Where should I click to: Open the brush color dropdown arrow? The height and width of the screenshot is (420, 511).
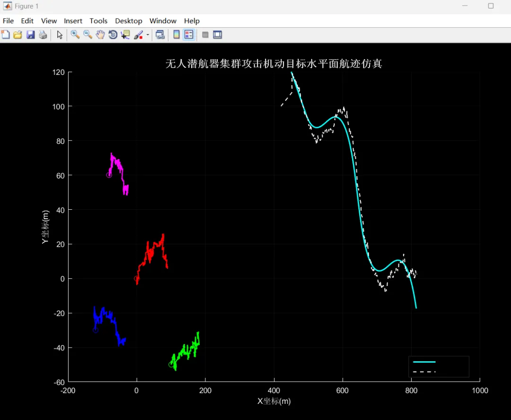pyautogui.click(x=148, y=35)
